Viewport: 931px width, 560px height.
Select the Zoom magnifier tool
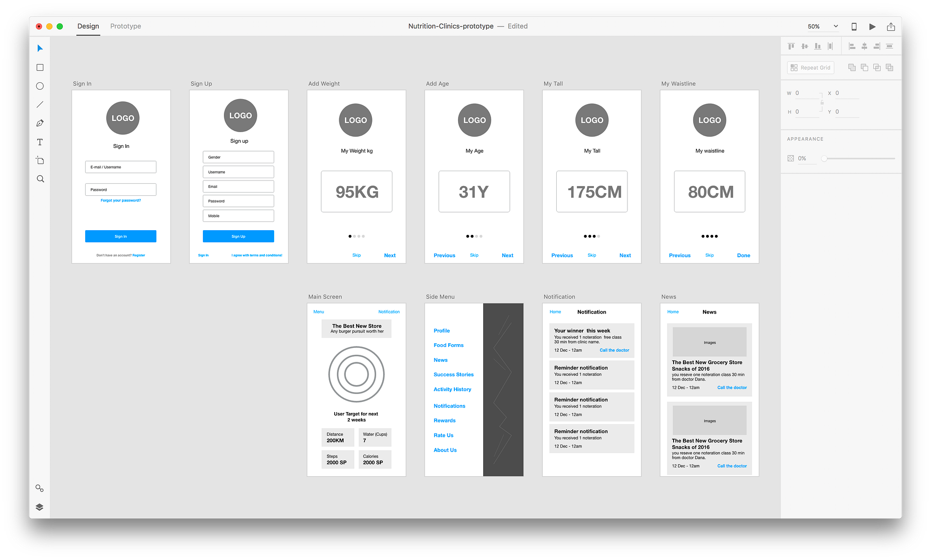point(40,179)
